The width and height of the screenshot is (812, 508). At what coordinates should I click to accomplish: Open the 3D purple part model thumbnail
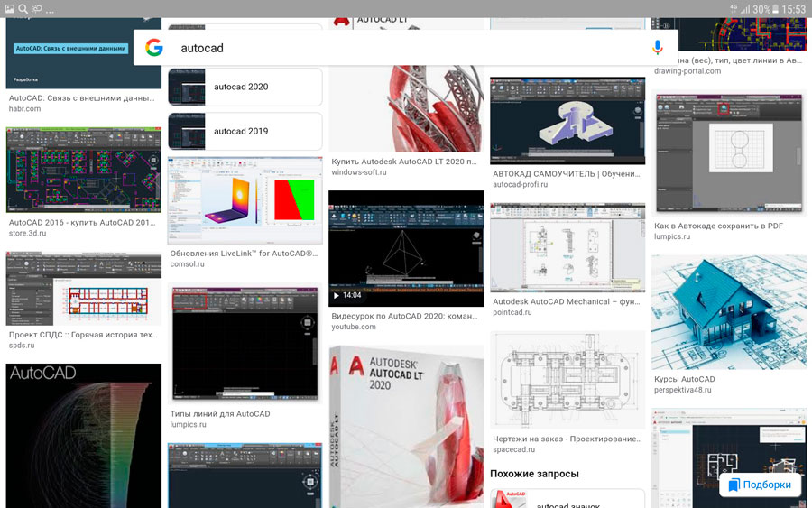(x=567, y=121)
